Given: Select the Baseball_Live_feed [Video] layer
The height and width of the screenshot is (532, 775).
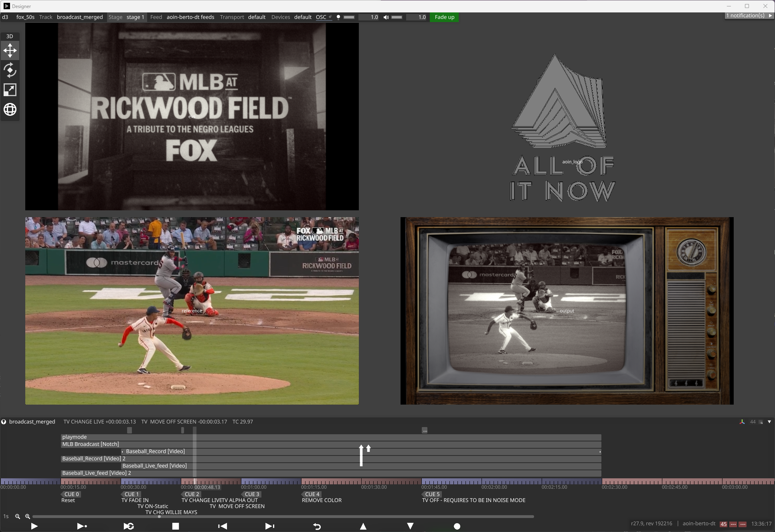Looking at the screenshot, I should coord(361,466).
